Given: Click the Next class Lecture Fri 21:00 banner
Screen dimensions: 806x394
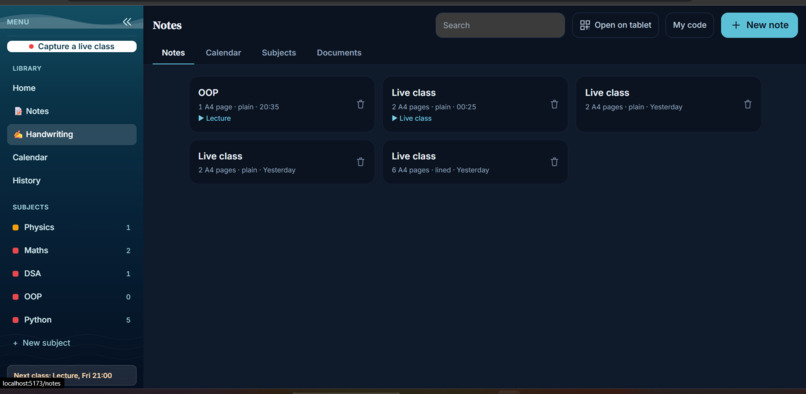Looking at the screenshot, I should click(x=72, y=375).
